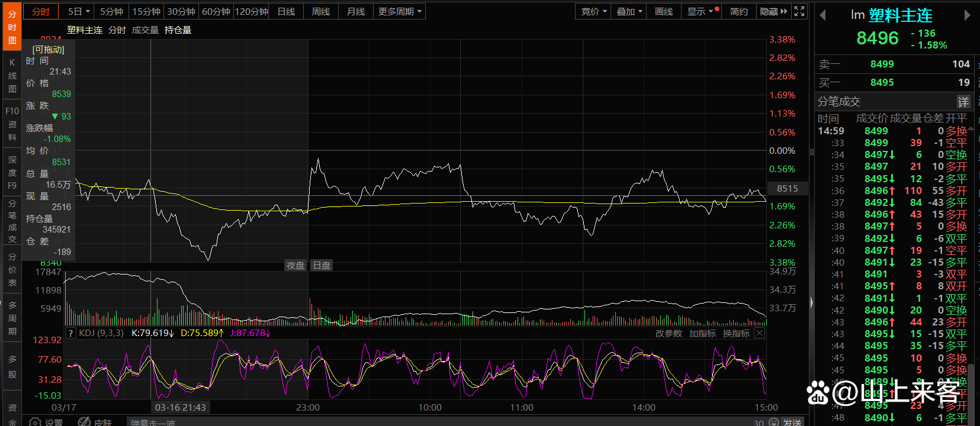Screen dimensions: 980x426
Task: Open the K线图 sidebar tab
Action: tap(12, 76)
